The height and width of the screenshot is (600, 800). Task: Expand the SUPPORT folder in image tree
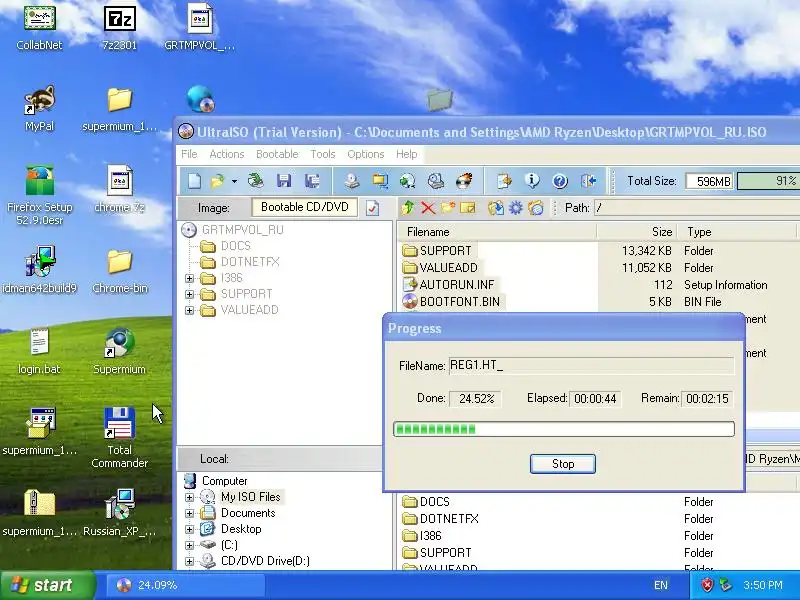coord(189,294)
